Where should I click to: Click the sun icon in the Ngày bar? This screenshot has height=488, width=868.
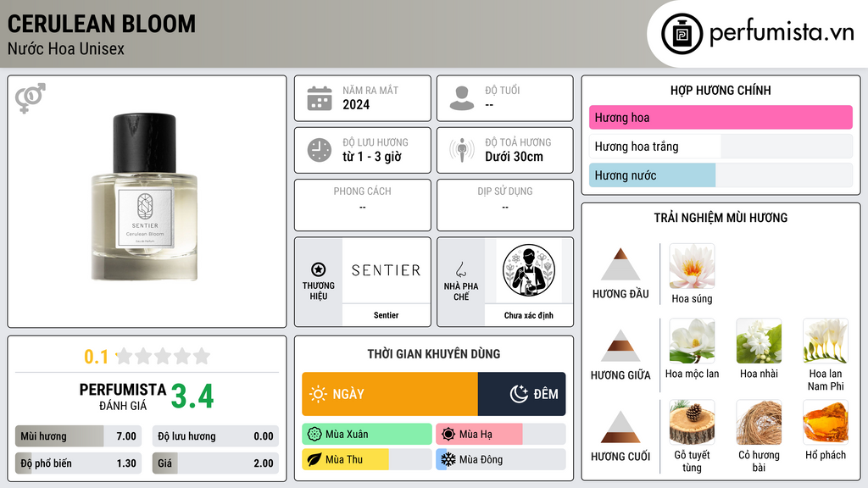pos(318,394)
